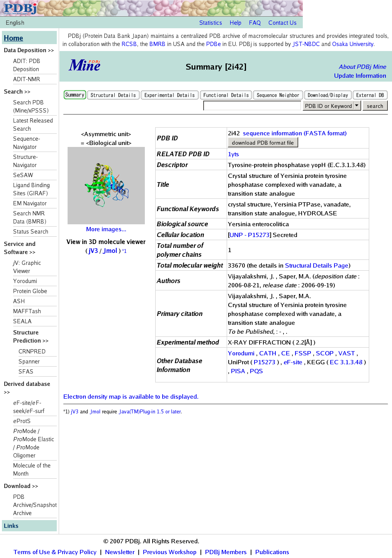Expand the Service and Software section

[x=20, y=248]
